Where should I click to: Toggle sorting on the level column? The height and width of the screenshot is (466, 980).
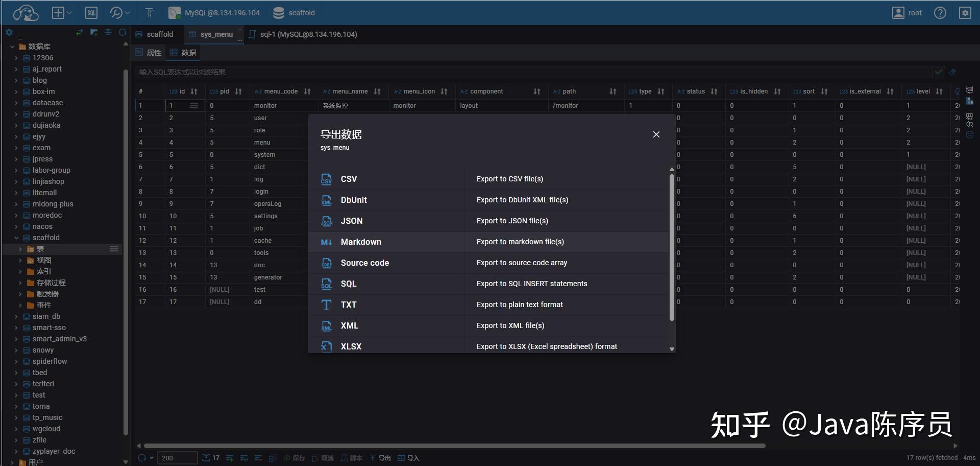(939, 91)
